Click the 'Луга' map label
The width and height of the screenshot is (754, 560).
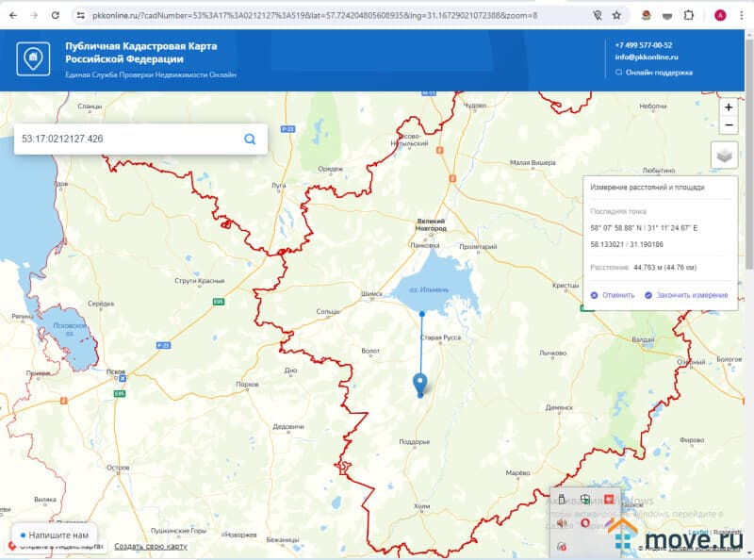[278, 185]
